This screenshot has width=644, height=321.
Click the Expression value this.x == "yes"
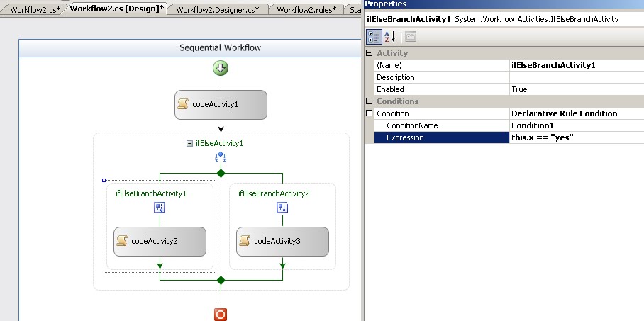577,137
